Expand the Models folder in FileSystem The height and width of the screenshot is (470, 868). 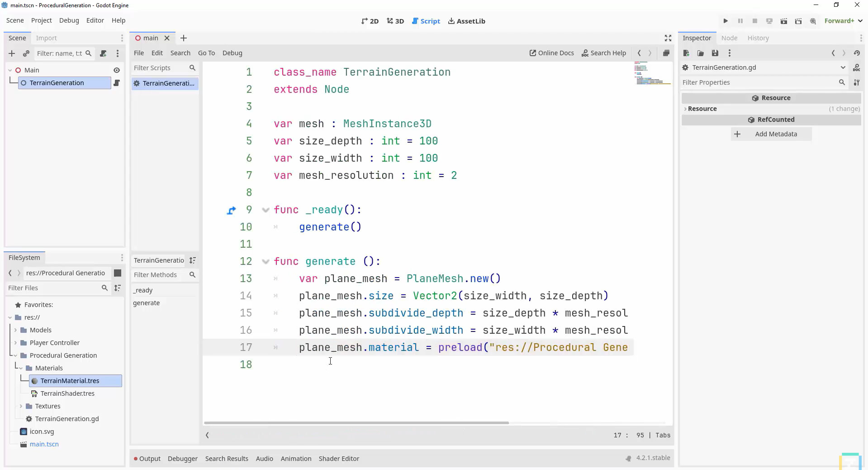(x=15, y=330)
